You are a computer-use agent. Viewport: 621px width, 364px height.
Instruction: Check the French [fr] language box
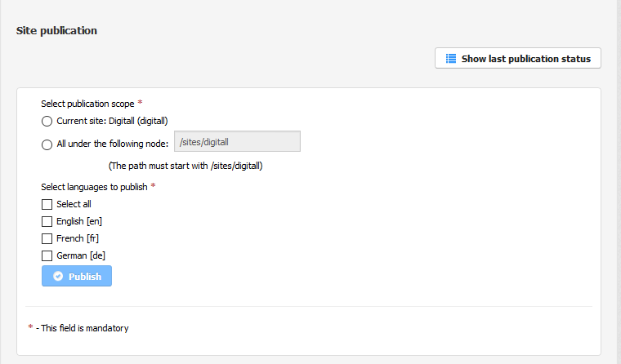[x=47, y=238]
